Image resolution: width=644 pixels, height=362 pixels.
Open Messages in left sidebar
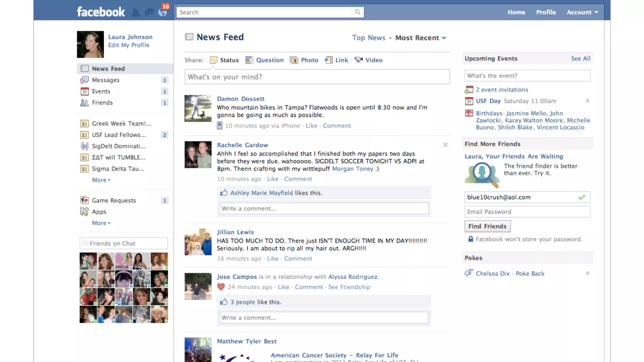pos(106,80)
